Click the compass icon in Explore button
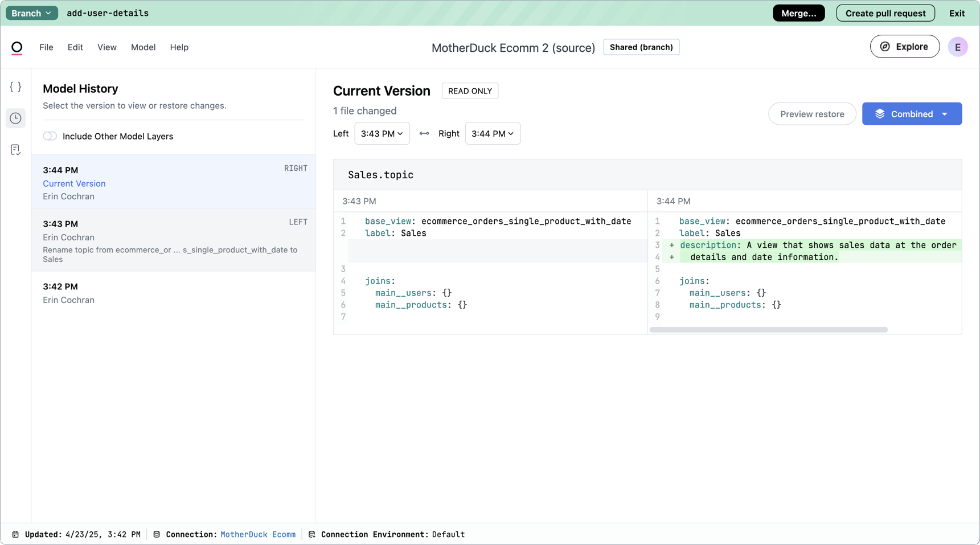Screen dimensions: 980x545 click(x=885, y=47)
